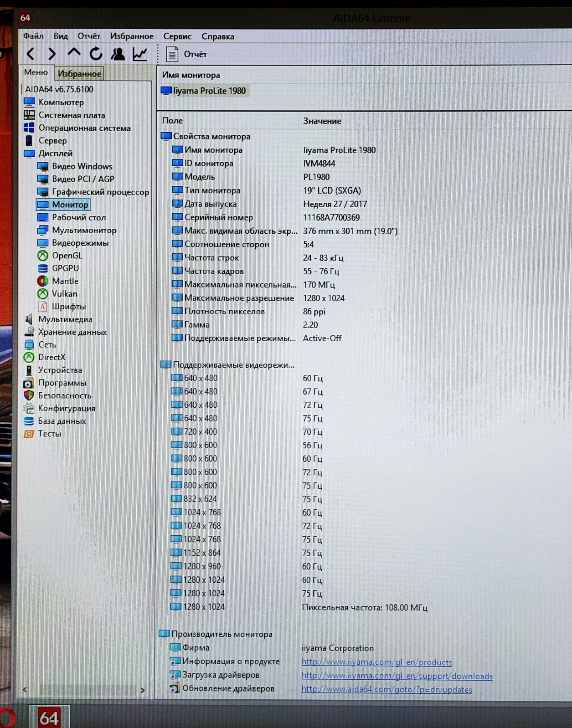Select the 832 x 624 video mode row

coord(246,499)
